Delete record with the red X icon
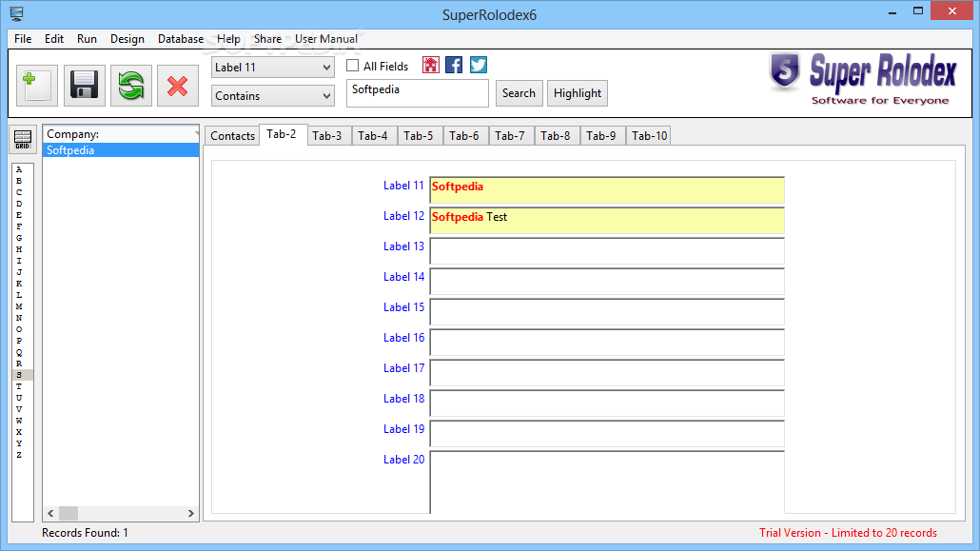Viewport: 980px width, 551px height. pos(178,85)
